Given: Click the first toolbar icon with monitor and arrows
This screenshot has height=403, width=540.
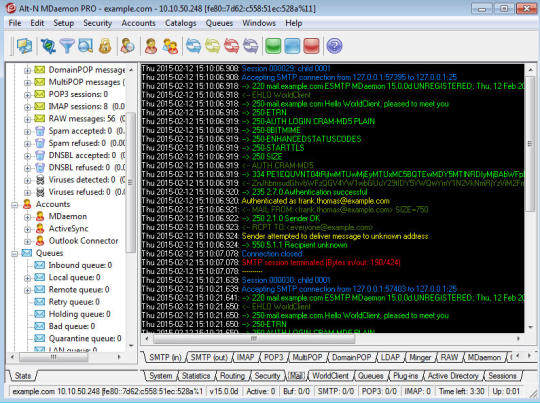Looking at the screenshot, I should pyautogui.click(x=24, y=46).
